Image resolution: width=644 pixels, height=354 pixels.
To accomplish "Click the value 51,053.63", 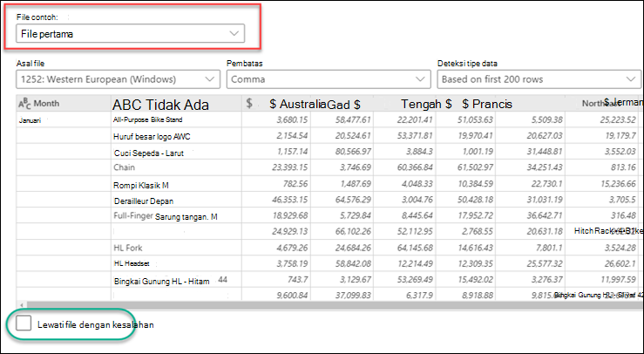I will (475, 119).
